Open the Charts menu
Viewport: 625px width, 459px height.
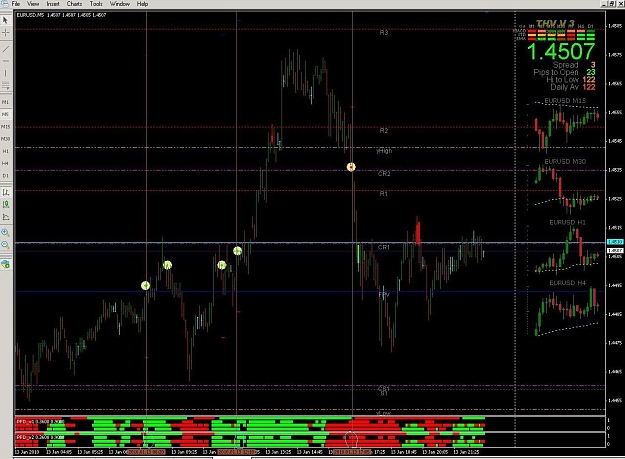pyautogui.click(x=74, y=4)
